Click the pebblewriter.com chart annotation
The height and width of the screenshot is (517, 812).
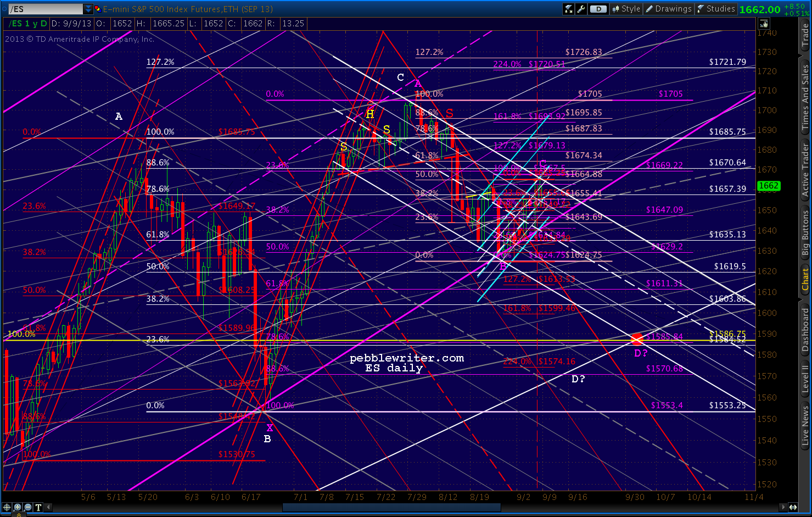407,358
